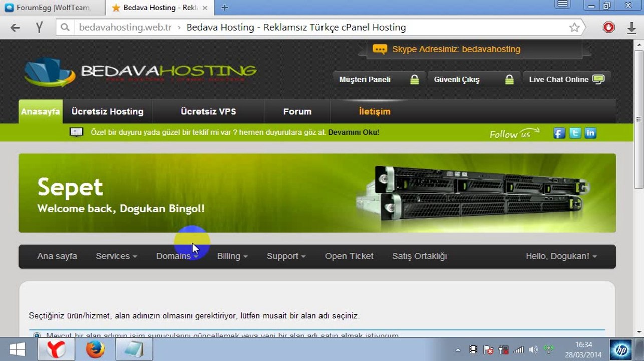Expand the Billing dropdown menu
Viewport: 644px width, 361px height.
232,256
